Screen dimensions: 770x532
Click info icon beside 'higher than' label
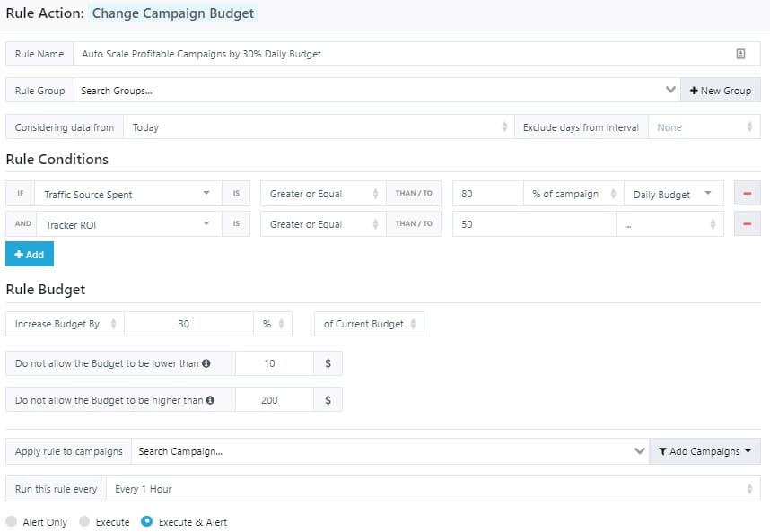click(x=210, y=400)
